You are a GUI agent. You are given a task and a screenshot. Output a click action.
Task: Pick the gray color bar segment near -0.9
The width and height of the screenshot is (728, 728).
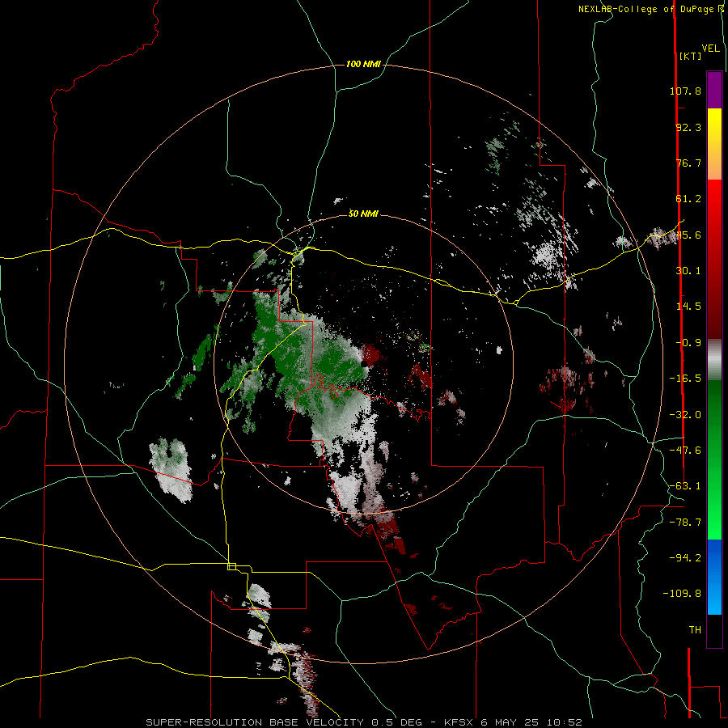click(x=714, y=359)
